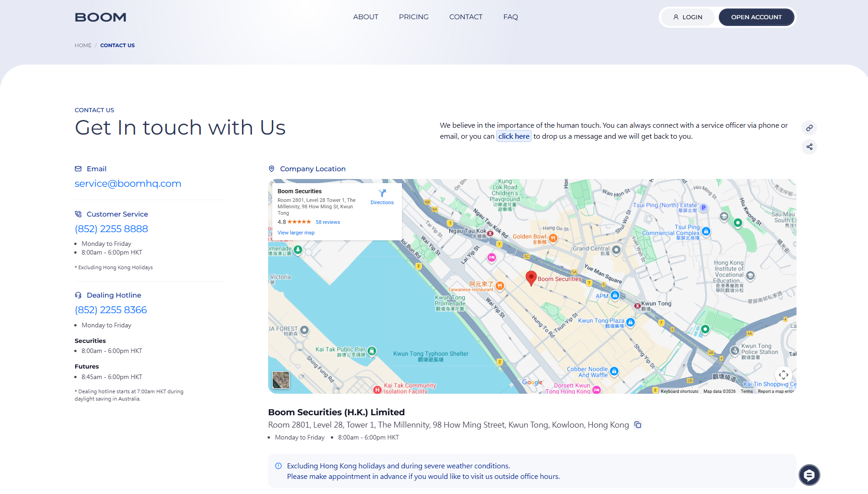Click Report a map error link
868x494 pixels.
click(776, 391)
